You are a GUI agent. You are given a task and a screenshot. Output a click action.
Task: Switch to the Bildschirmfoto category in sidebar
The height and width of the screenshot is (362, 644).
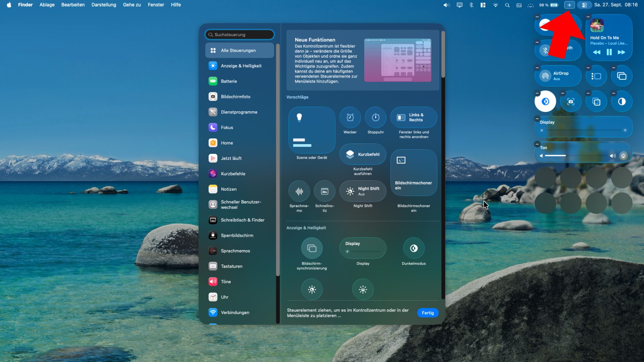[x=235, y=97]
